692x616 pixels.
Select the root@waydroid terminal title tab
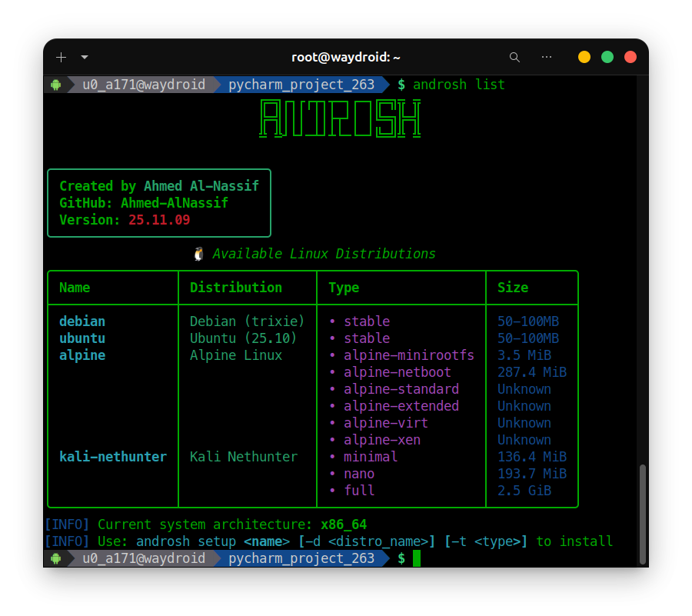[345, 57]
